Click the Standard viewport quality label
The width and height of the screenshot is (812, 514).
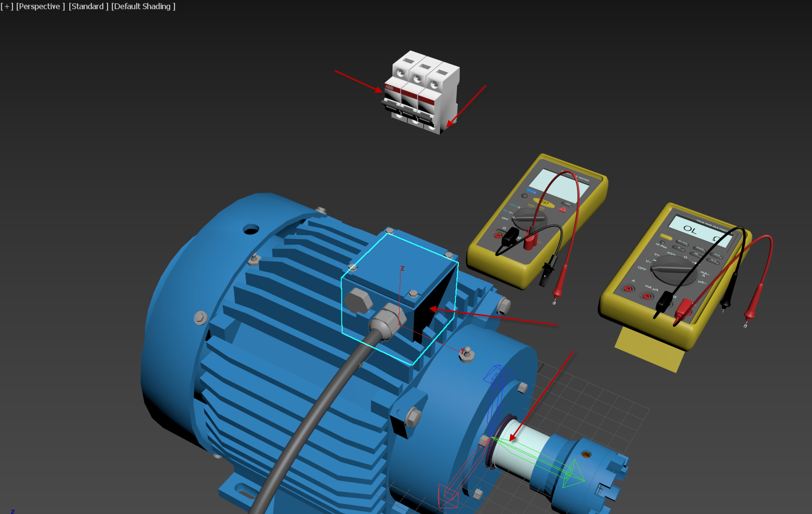coord(88,6)
